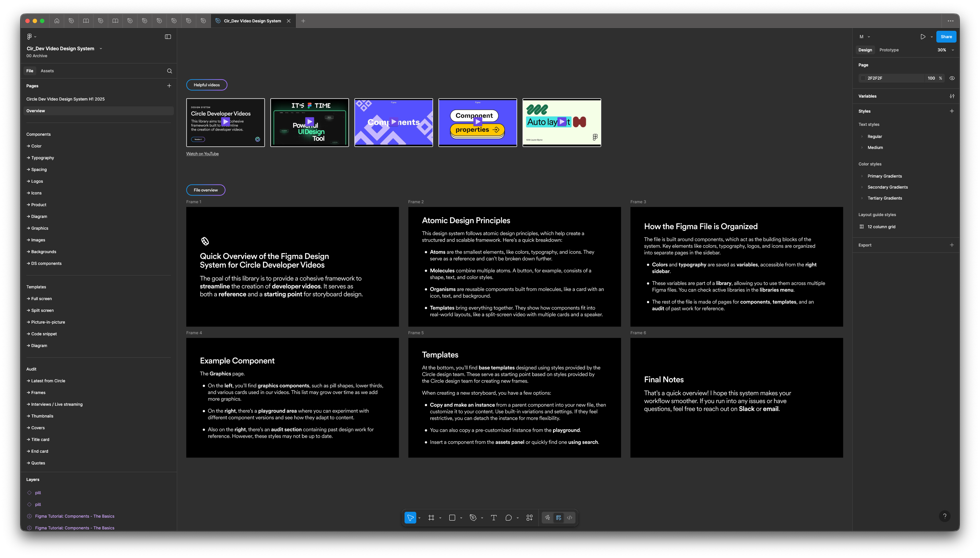Open the Figma main menu icon
The height and width of the screenshot is (558, 980).
tap(29, 37)
